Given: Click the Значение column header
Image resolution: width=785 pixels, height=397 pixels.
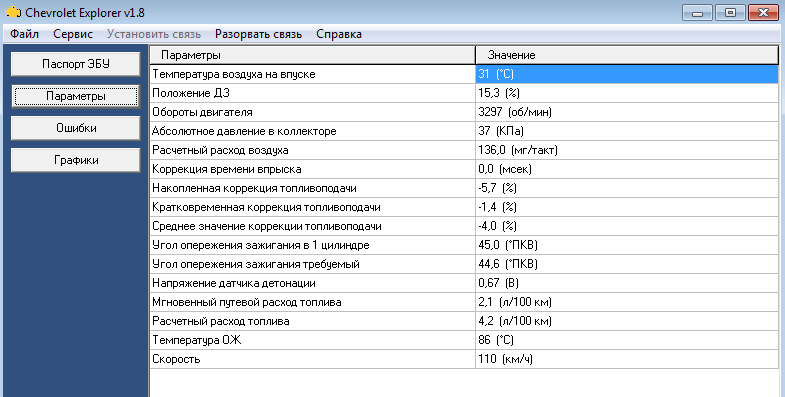Looking at the screenshot, I should click(x=627, y=55).
